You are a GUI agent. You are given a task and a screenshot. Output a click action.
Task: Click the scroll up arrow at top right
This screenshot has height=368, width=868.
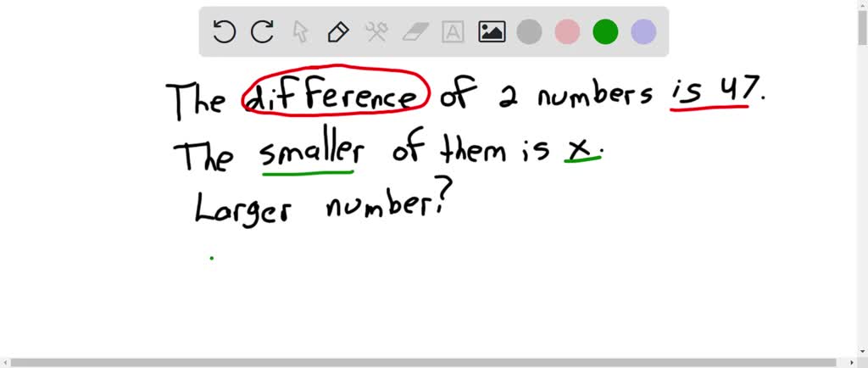coord(862,5)
